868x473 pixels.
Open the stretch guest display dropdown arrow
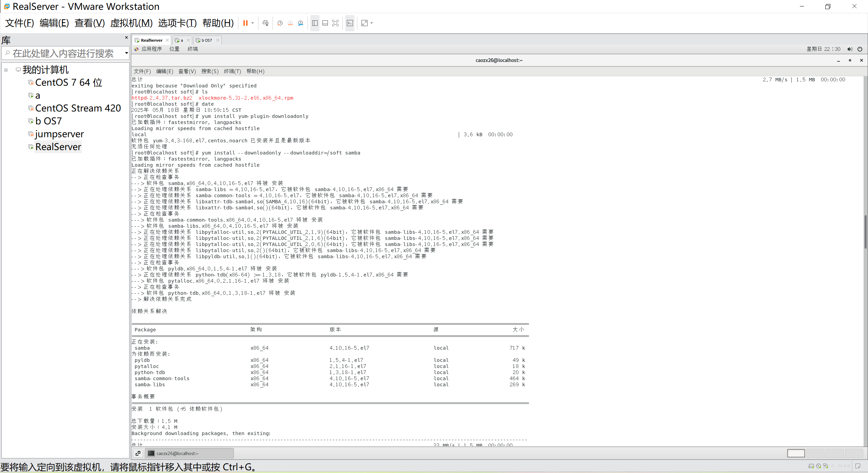(x=372, y=23)
